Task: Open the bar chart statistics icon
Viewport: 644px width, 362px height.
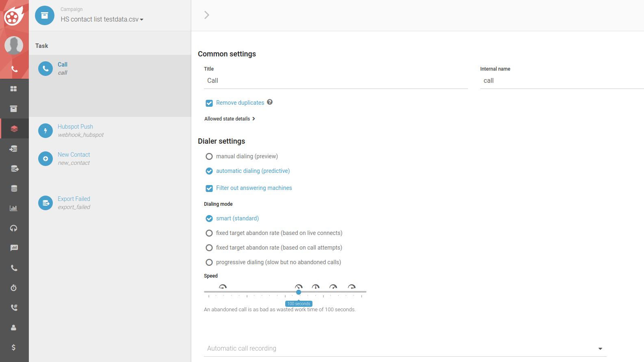Action: 13,208
